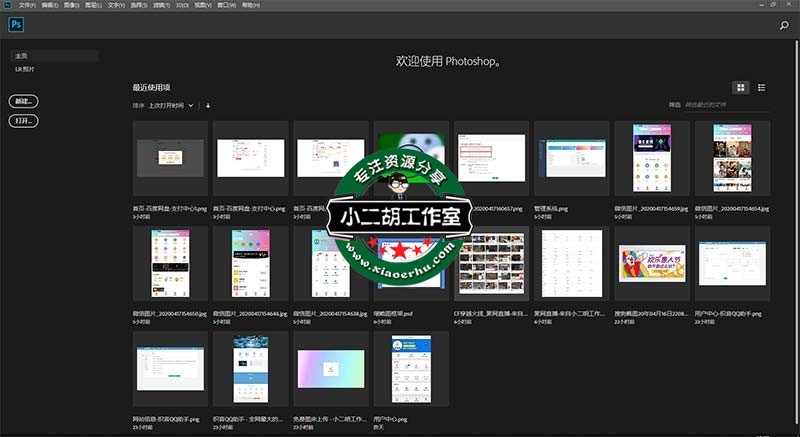The image size is (800, 437).
Task: Click the small Ps icon in title bar
Action: 8,5
